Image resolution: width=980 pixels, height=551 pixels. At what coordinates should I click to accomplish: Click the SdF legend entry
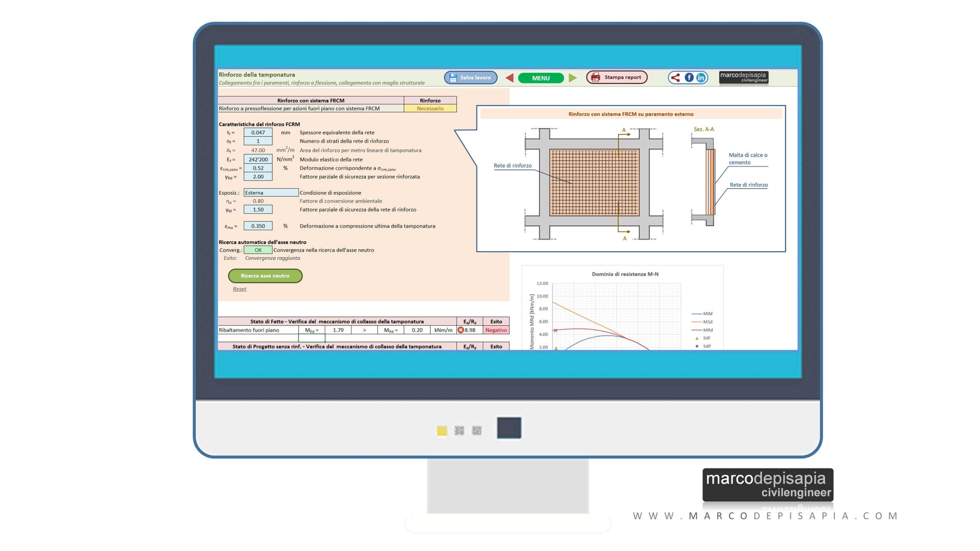coord(702,338)
